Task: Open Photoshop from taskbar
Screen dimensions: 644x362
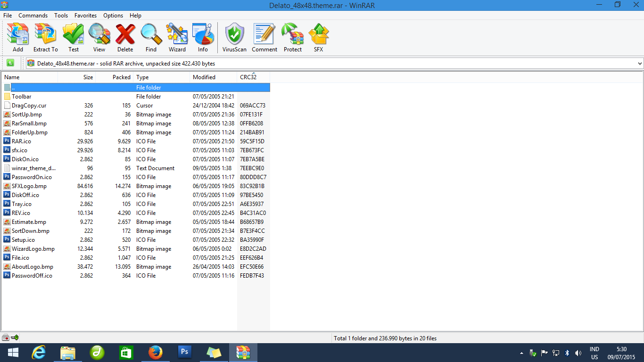Action: pos(184,352)
